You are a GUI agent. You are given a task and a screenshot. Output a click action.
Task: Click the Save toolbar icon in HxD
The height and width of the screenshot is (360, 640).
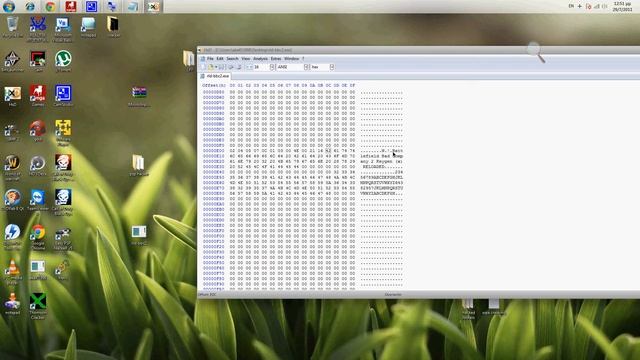click(222, 67)
